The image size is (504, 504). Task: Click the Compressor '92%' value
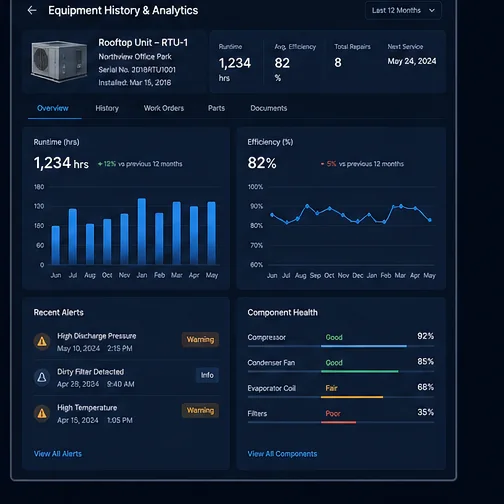click(x=426, y=336)
